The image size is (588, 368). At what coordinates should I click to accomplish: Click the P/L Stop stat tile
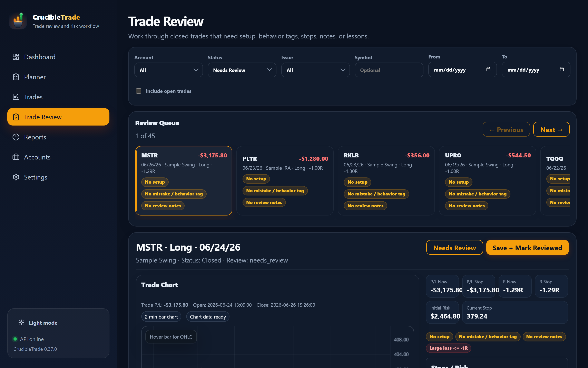(479, 286)
